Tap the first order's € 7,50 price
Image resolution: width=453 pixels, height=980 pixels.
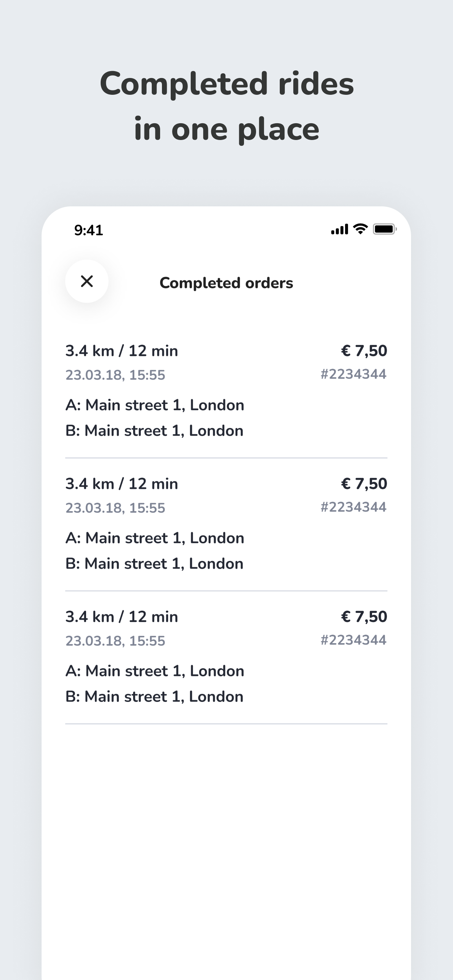364,351
